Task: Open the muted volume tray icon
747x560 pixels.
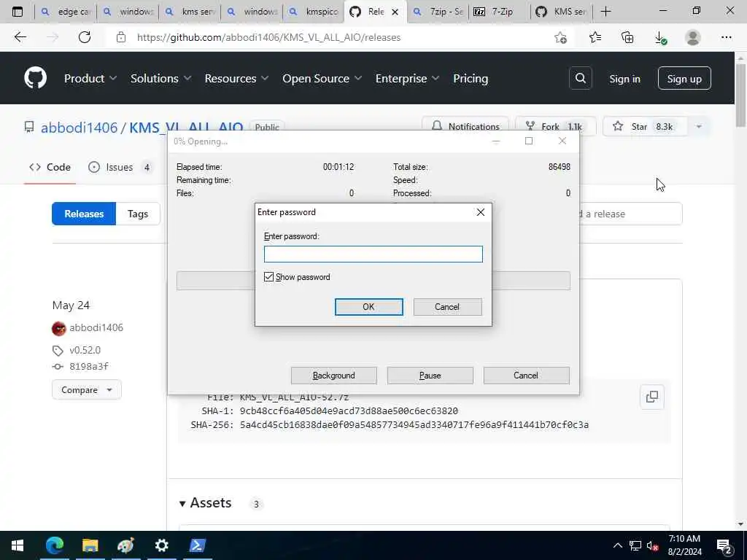Action: coord(653,545)
